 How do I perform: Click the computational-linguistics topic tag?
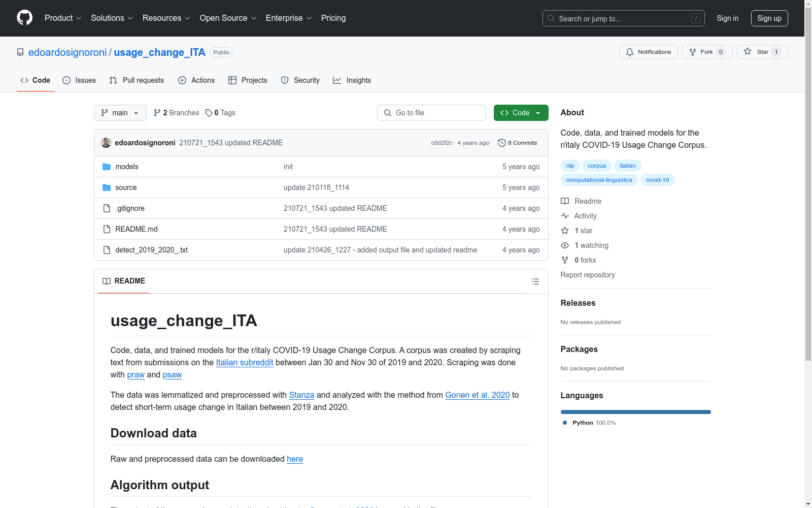599,180
